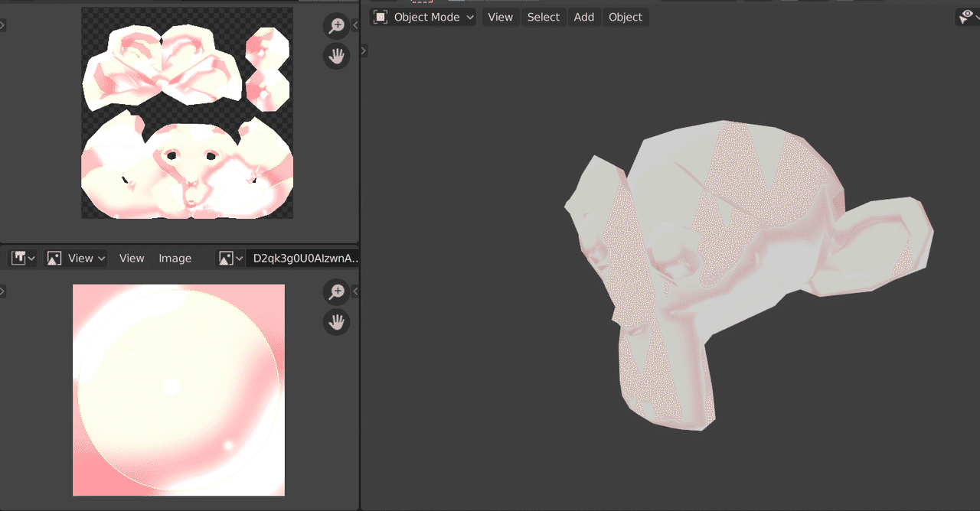This screenshot has height=511, width=980.
Task: Open the Image menu in the lower image editor
Action: [x=175, y=259]
